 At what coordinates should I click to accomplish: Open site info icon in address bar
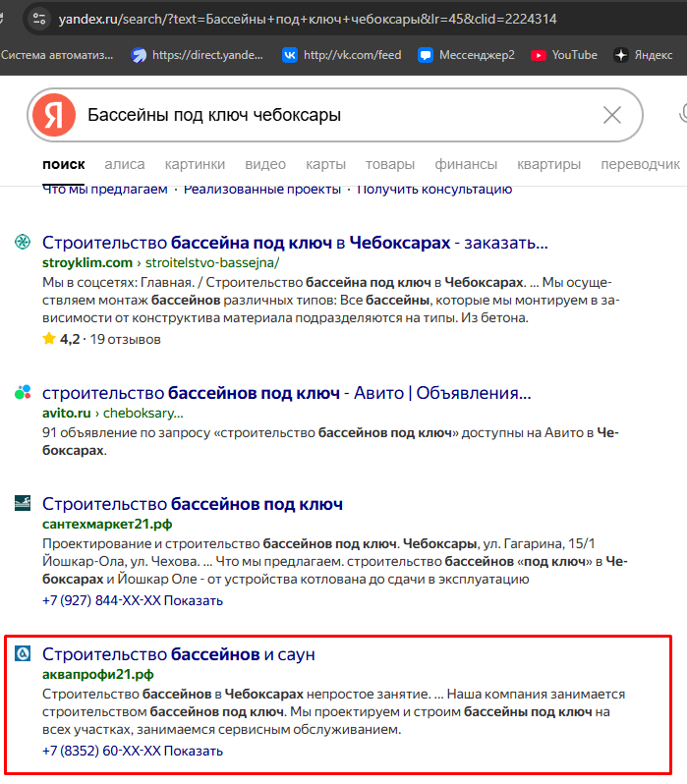click(x=38, y=18)
